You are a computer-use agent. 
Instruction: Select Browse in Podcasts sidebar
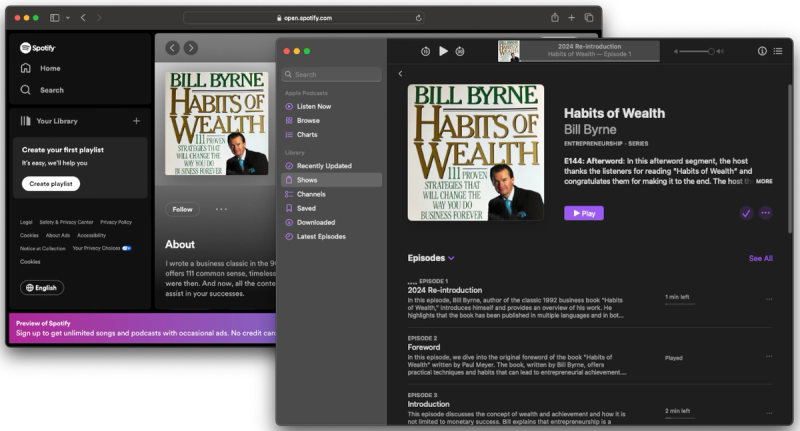pyautogui.click(x=331, y=121)
